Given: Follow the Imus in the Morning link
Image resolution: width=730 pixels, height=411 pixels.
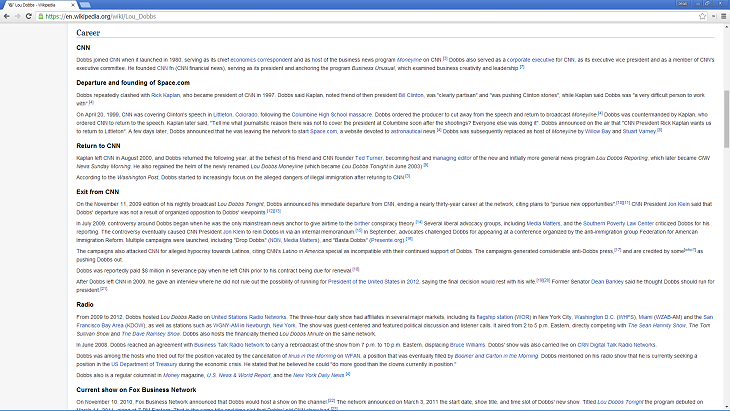Looking at the screenshot, I should (x=312, y=357).
